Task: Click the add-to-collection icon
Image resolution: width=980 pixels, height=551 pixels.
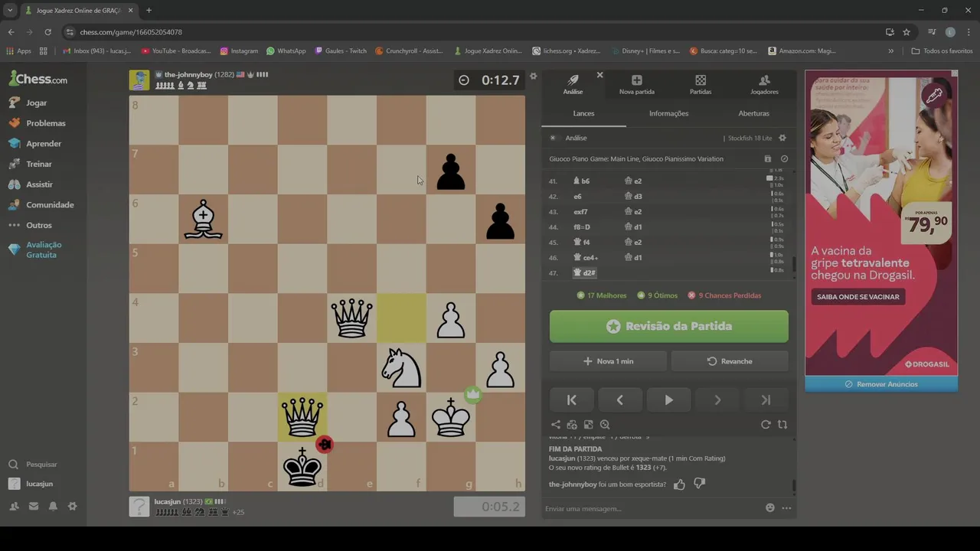Action: click(x=572, y=425)
